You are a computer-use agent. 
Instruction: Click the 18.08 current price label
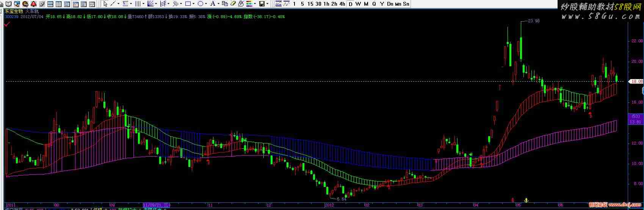tap(636, 81)
